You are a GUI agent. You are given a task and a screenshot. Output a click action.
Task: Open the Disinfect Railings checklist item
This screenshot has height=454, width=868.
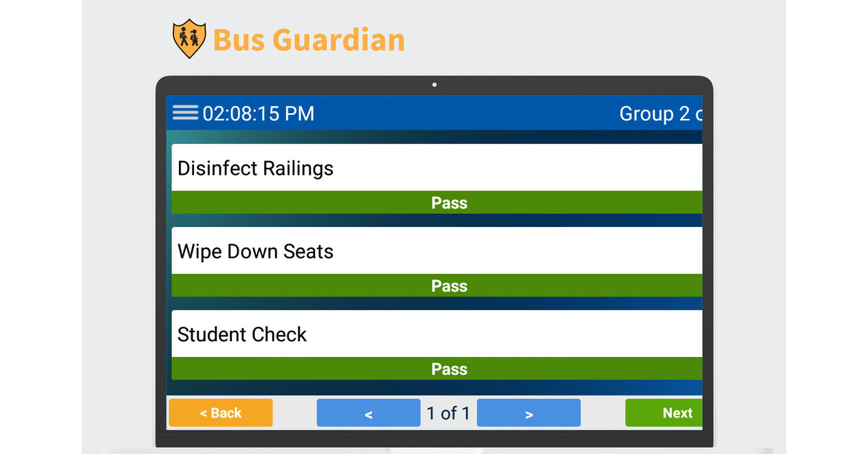(436, 167)
